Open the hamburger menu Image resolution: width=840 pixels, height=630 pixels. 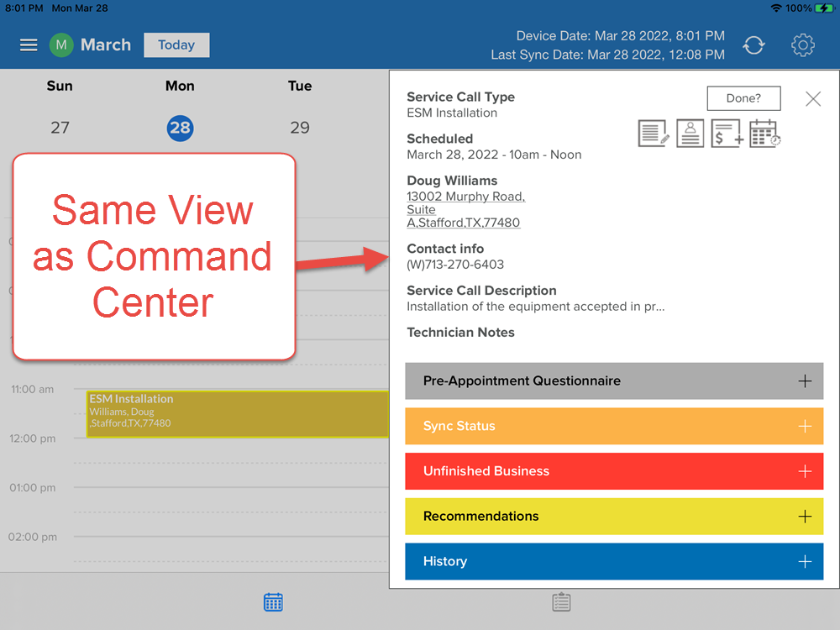pos(29,45)
